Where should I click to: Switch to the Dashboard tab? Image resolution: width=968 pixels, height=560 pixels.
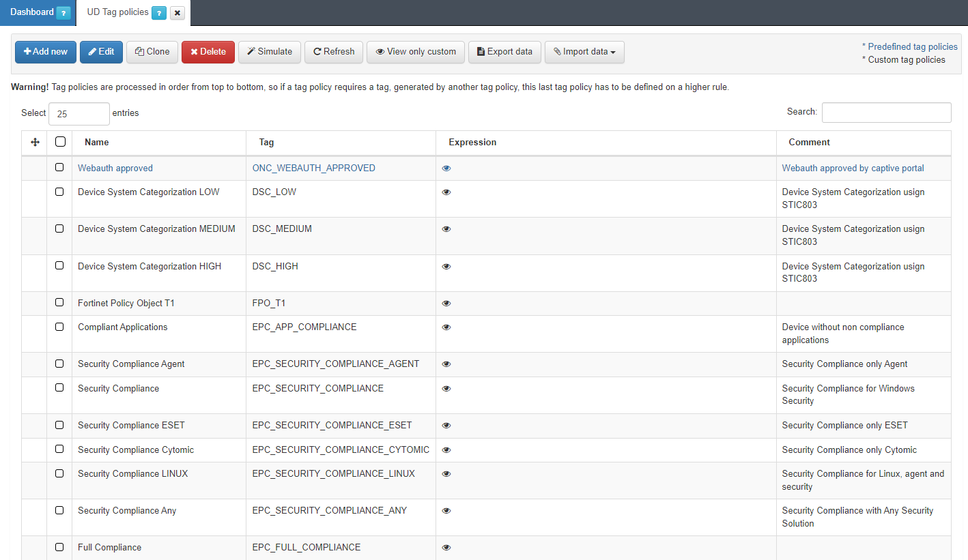[32, 12]
